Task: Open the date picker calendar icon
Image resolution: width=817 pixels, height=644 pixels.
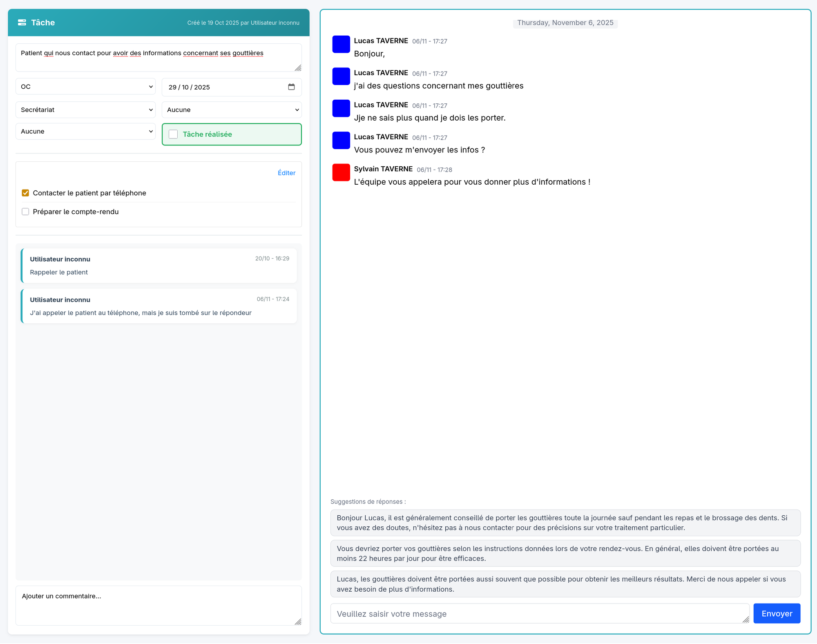Action: 291,87
